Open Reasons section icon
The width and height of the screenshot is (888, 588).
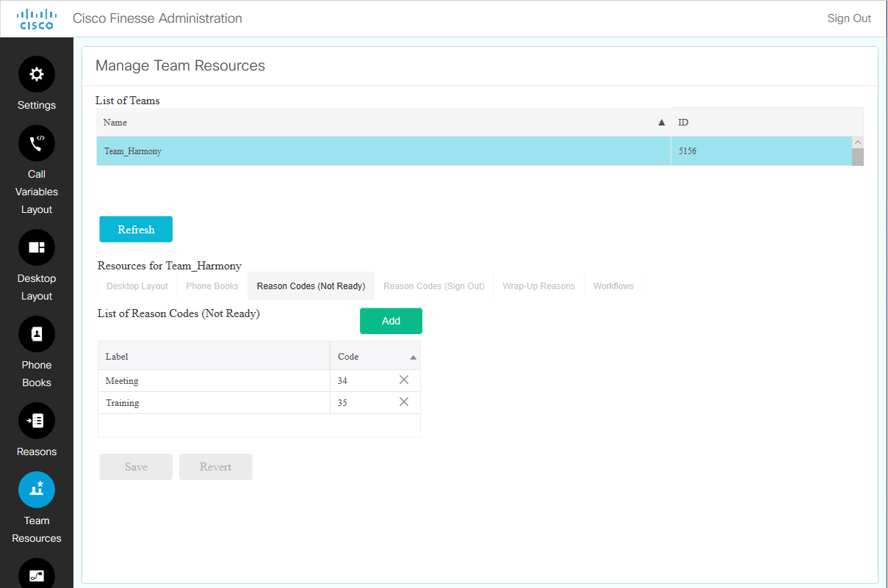37,421
